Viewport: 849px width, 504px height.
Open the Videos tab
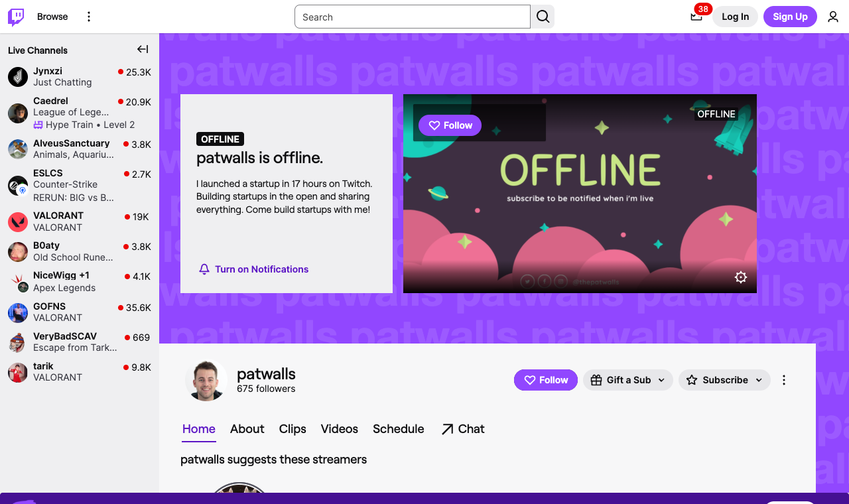[x=340, y=429]
